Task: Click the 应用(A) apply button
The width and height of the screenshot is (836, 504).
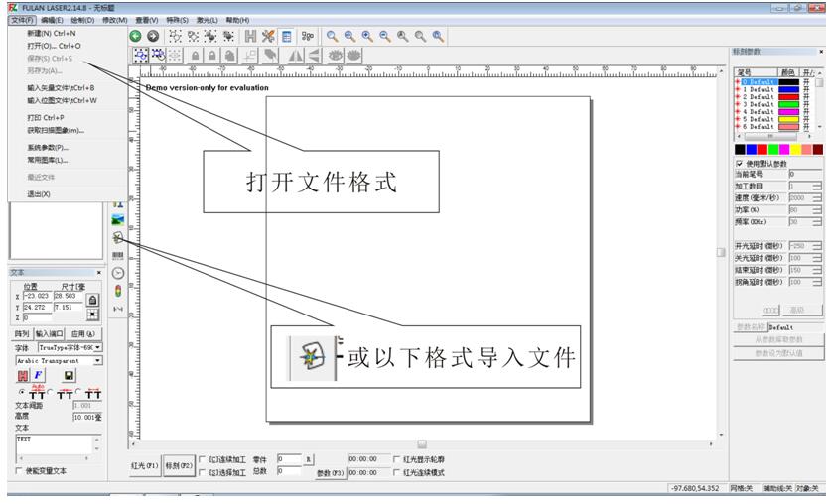Action: (82, 334)
